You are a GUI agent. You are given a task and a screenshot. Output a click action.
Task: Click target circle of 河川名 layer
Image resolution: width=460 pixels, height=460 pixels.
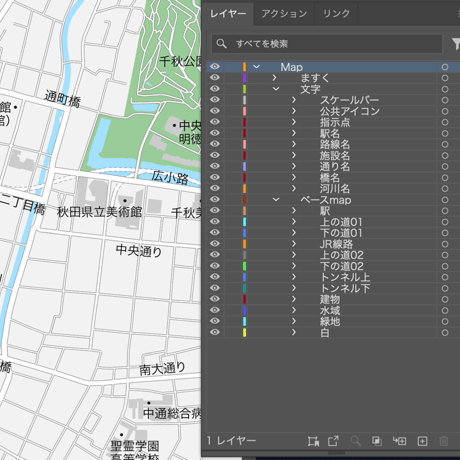point(445,189)
